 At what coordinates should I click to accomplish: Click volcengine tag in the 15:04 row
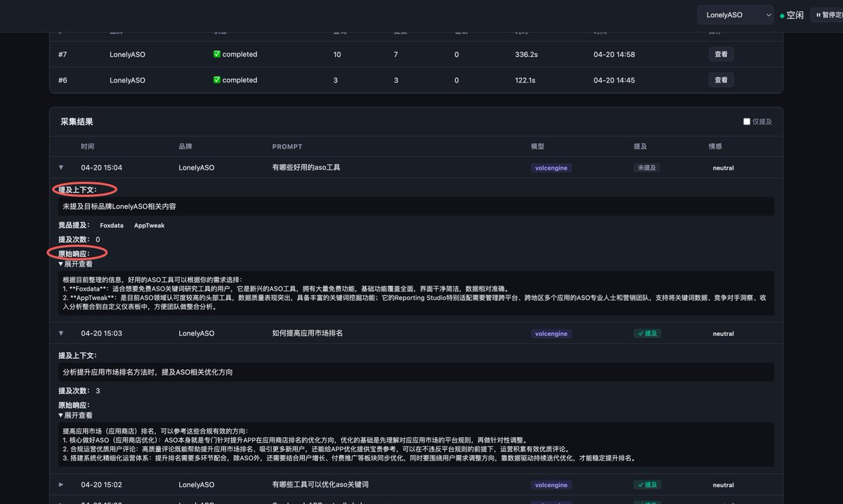(551, 168)
